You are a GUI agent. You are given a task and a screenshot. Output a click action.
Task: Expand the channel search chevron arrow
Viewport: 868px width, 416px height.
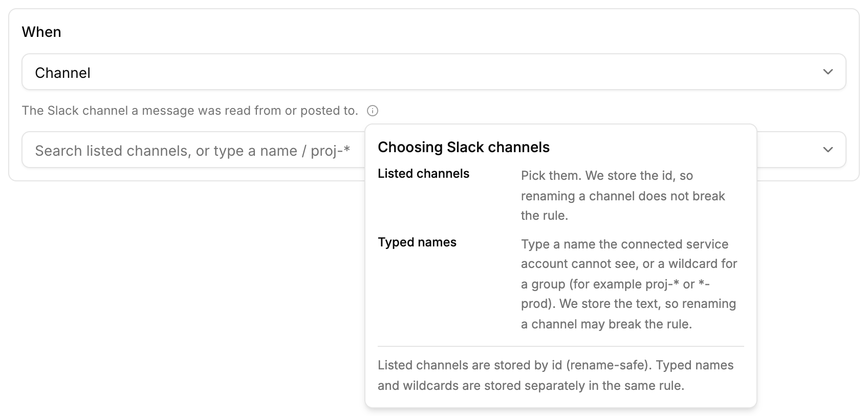coord(828,150)
